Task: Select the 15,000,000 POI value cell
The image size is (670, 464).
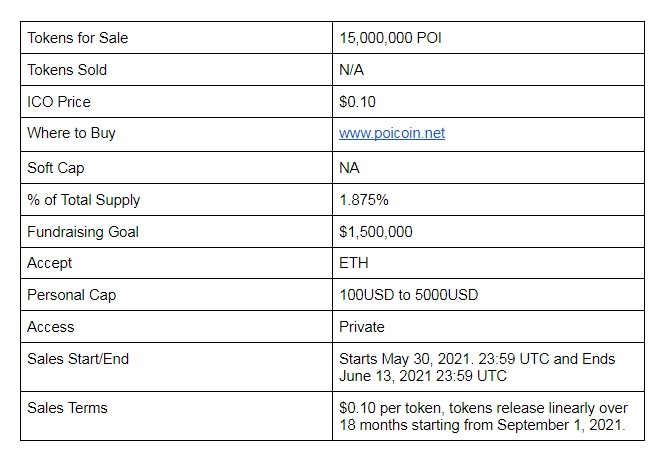Action: [488, 38]
